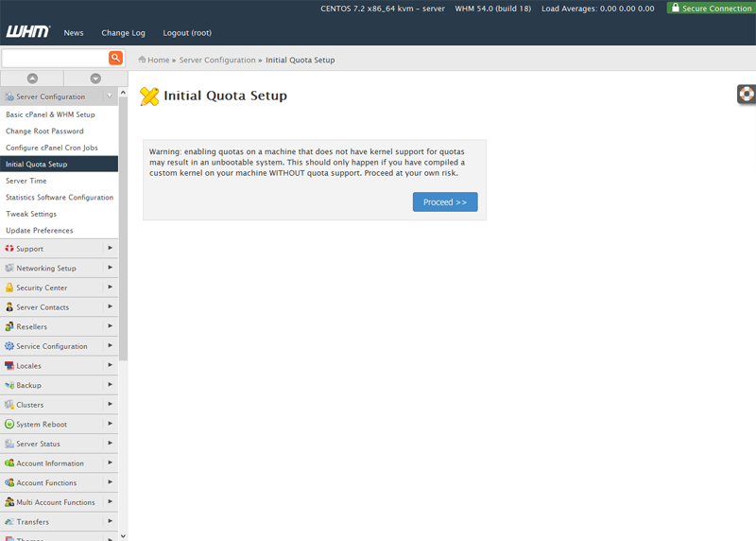Image resolution: width=756 pixels, height=541 pixels.
Task: Expand the Service Configuration section arrow
Action: pos(110,346)
